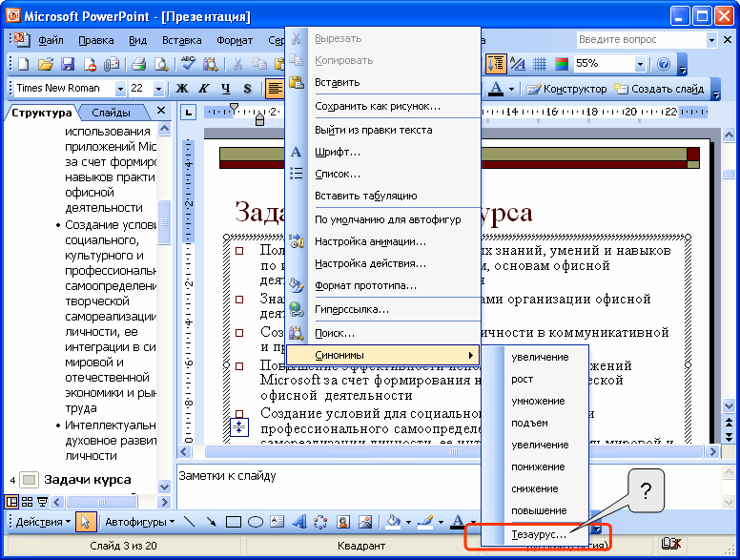Viewport: 740px width, 560px height.
Task: Create a new blank presentation
Action: [23, 64]
